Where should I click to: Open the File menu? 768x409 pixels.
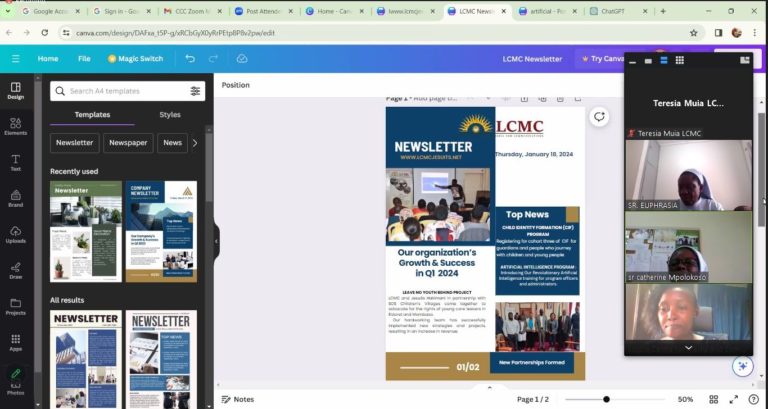pos(84,59)
